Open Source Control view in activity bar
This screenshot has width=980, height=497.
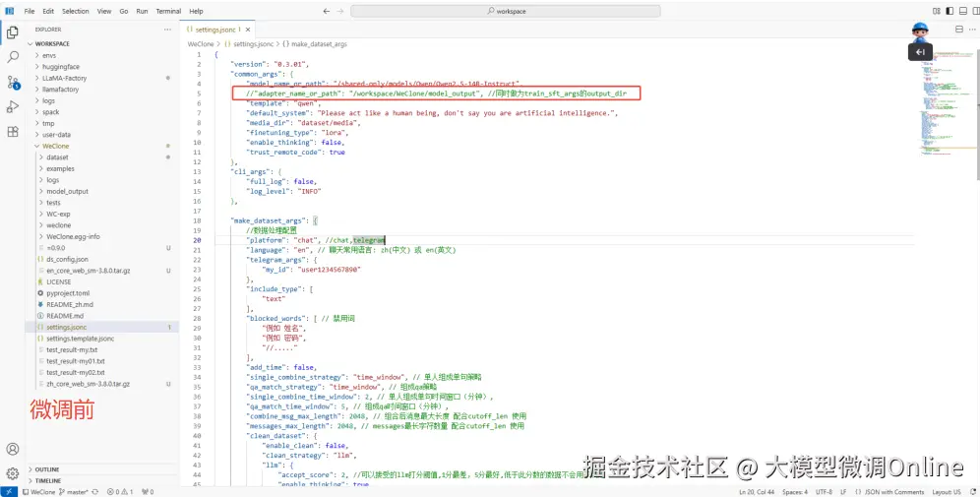(x=13, y=82)
